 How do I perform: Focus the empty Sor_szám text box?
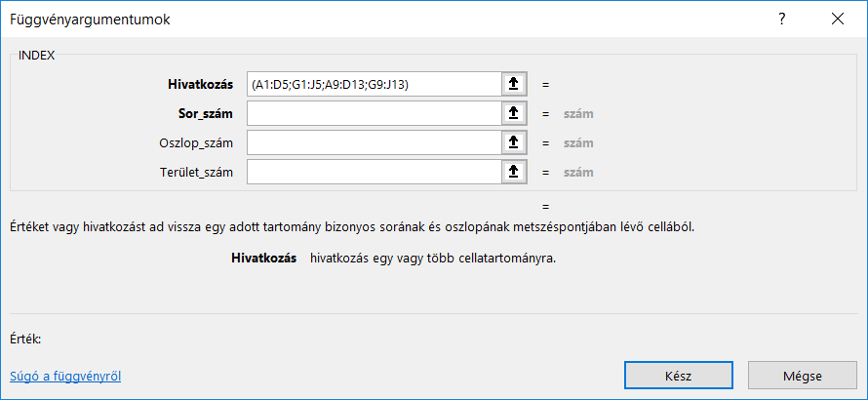[x=374, y=114]
